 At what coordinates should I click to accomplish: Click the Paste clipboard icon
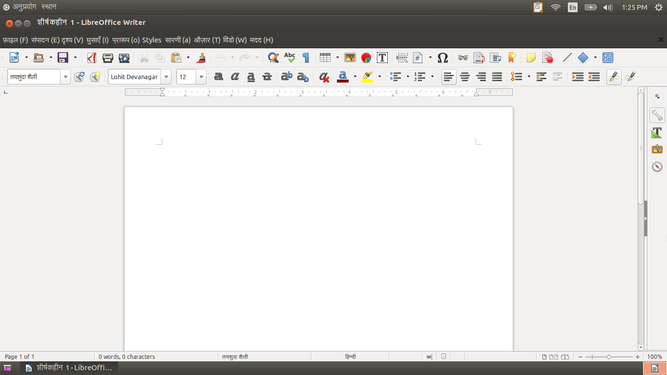click(176, 57)
